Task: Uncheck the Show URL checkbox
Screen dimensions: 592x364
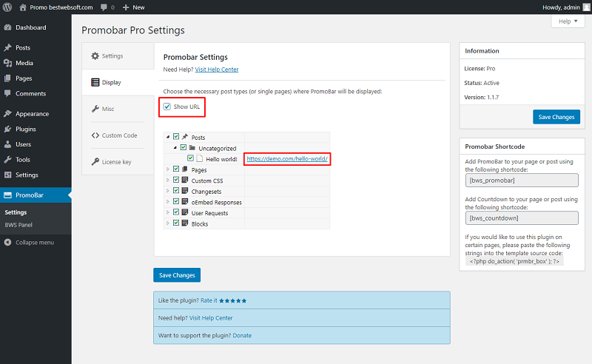Action: [x=167, y=107]
